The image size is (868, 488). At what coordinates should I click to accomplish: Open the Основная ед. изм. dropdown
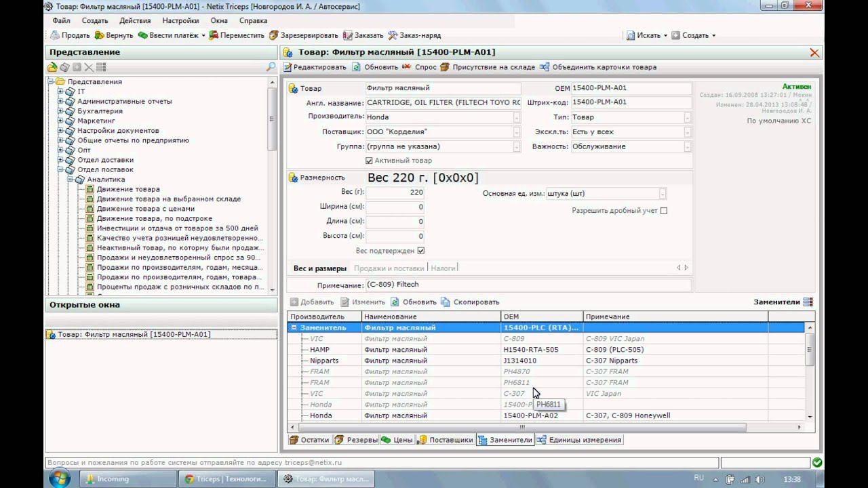coord(663,194)
